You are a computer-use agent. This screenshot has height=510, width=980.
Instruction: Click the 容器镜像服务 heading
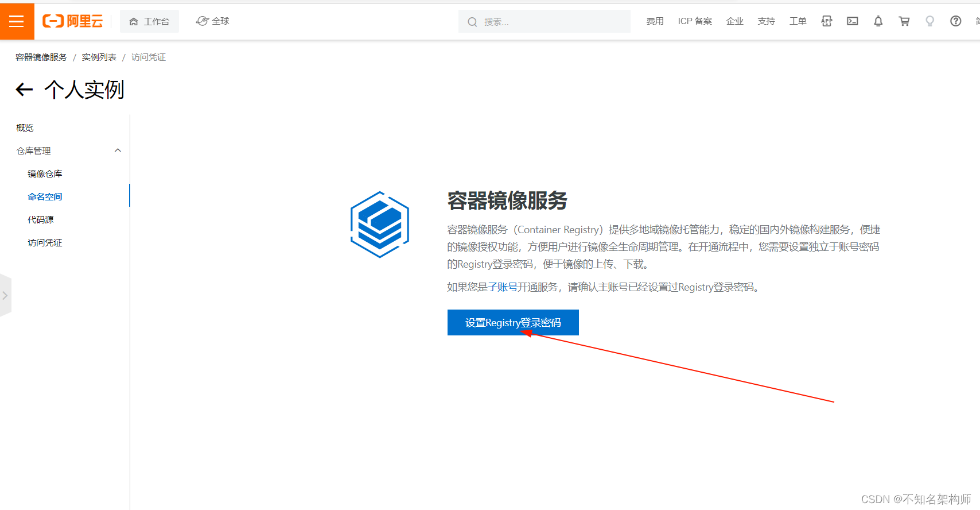(507, 201)
